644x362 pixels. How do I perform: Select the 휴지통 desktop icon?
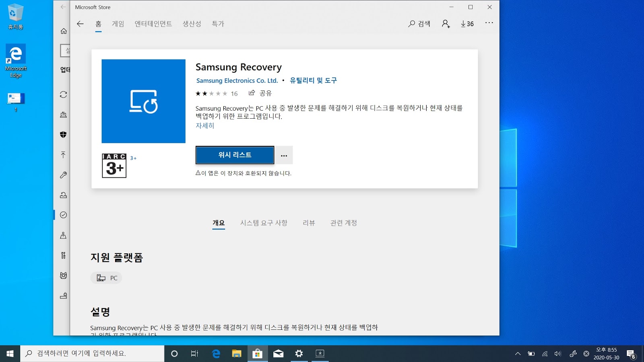(16, 16)
